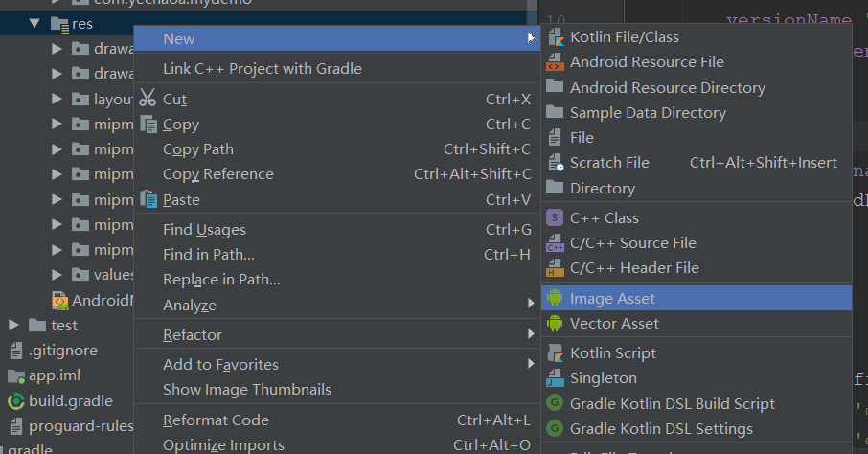Select build.gradle in project tree

[71, 401]
